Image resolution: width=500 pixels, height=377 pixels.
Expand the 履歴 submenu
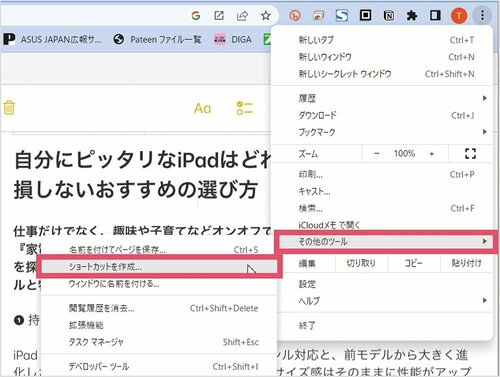[x=382, y=98]
